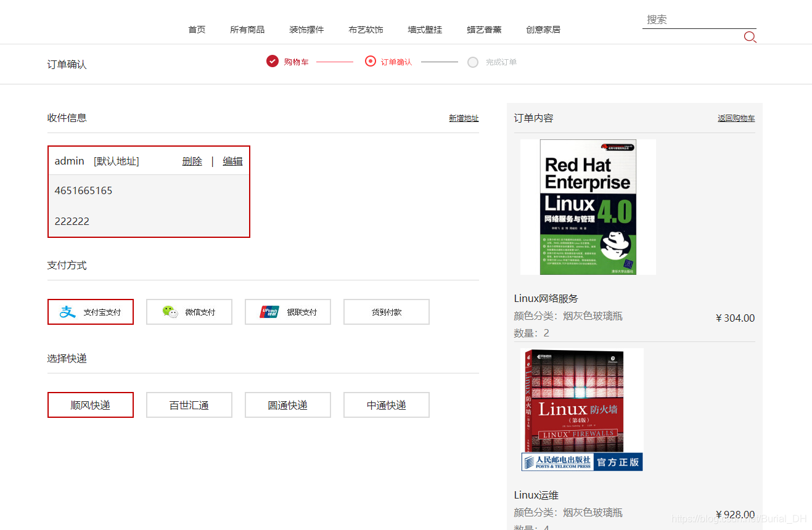The width and height of the screenshot is (812, 530).
Task: Choose 圆通快递 courier option
Action: coord(288,405)
